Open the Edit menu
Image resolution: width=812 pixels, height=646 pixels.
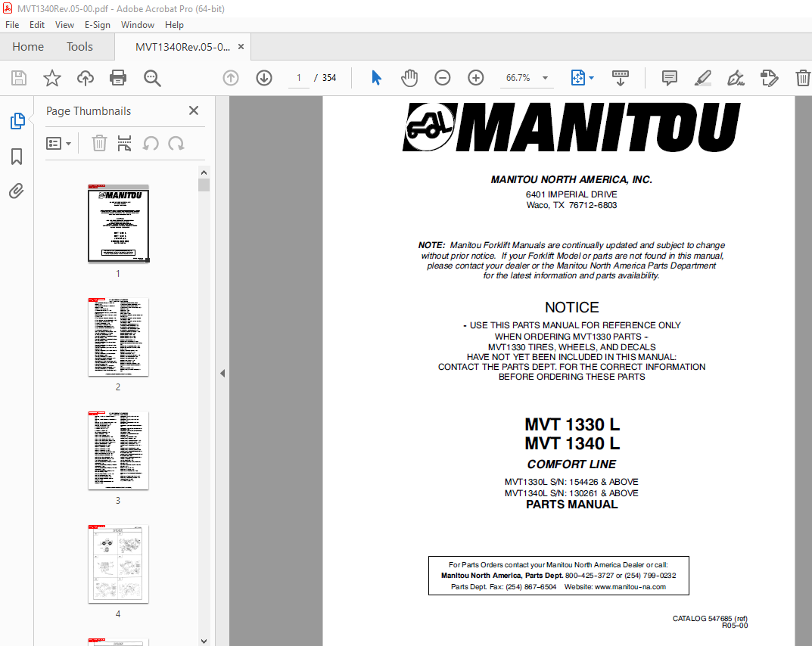(x=37, y=25)
